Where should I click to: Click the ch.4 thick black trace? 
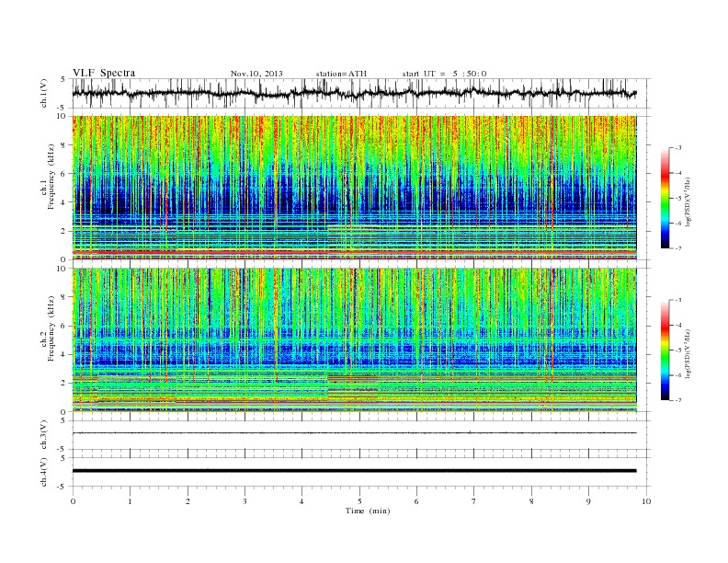tap(354, 471)
